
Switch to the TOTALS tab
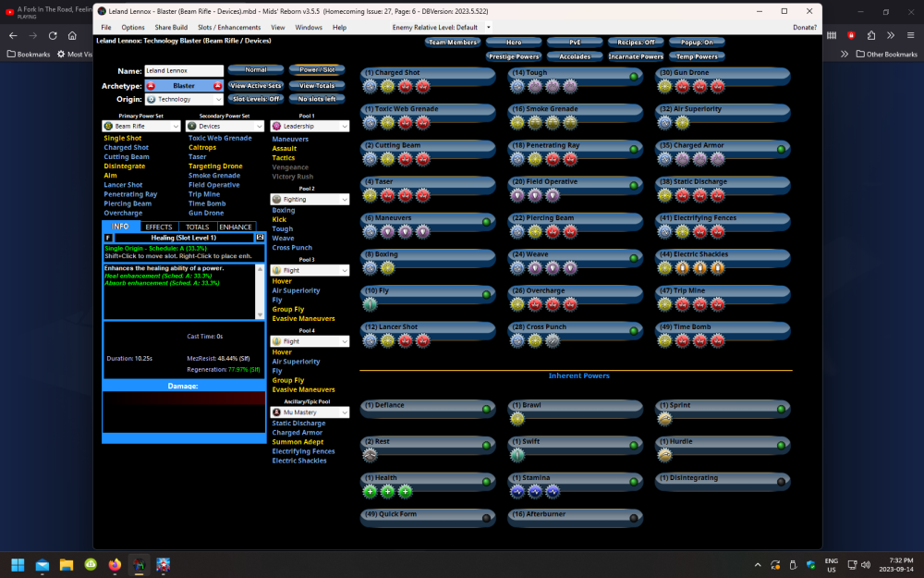tap(197, 227)
